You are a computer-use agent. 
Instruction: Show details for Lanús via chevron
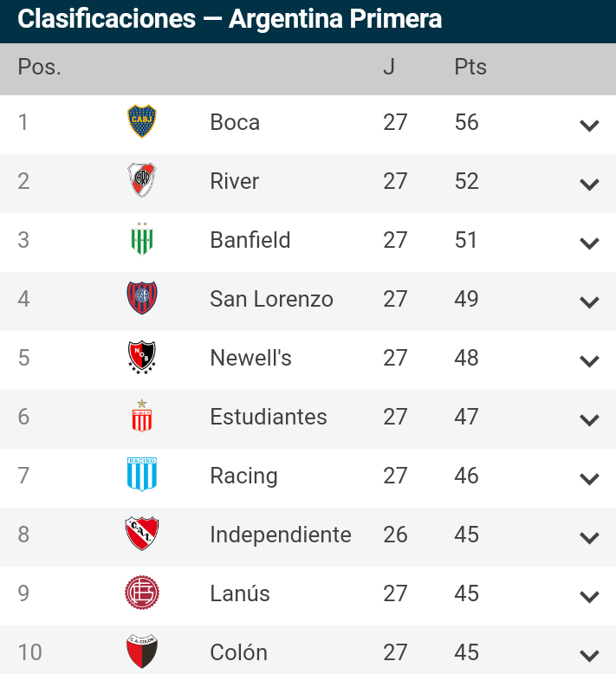coord(589,597)
